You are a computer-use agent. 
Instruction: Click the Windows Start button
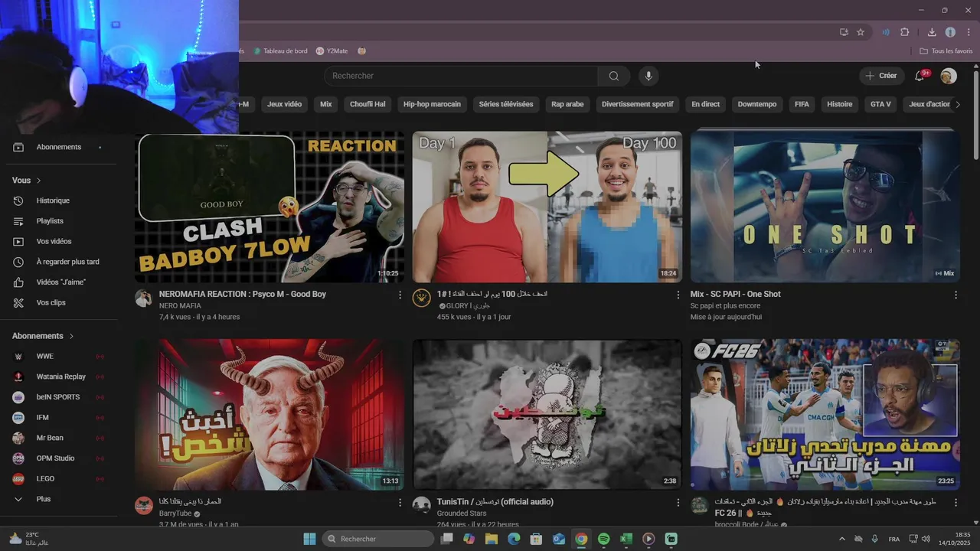point(309,539)
